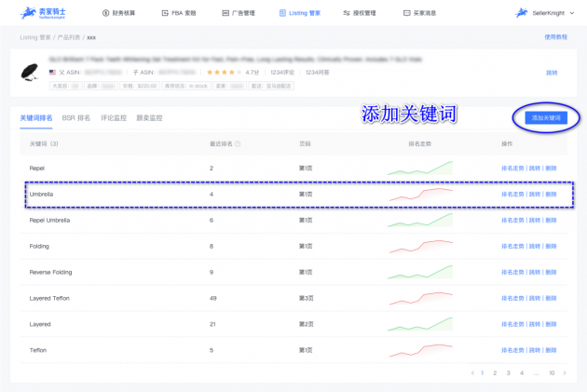Image resolution: width=587 pixels, height=392 pixels.
Task: Click the pagination ellipsis to jump pages
Action: coord(537,373)
